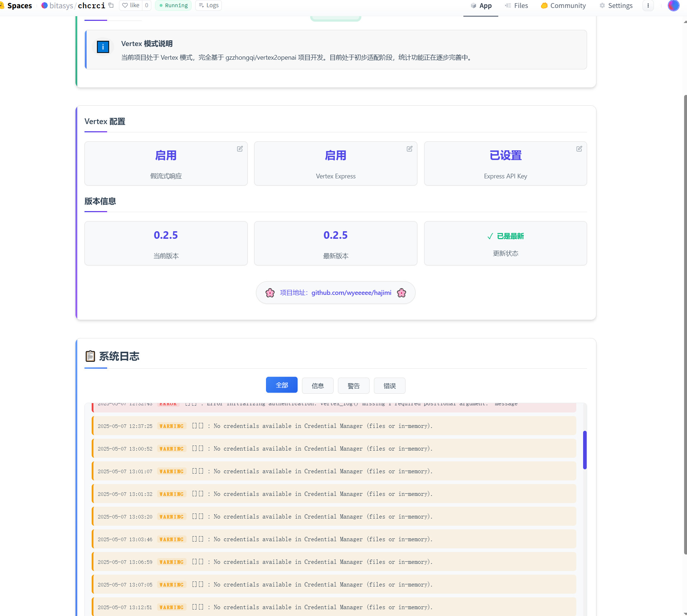Open the Community tab
Viewport: 687px width, 616px height.
point(563,6)
